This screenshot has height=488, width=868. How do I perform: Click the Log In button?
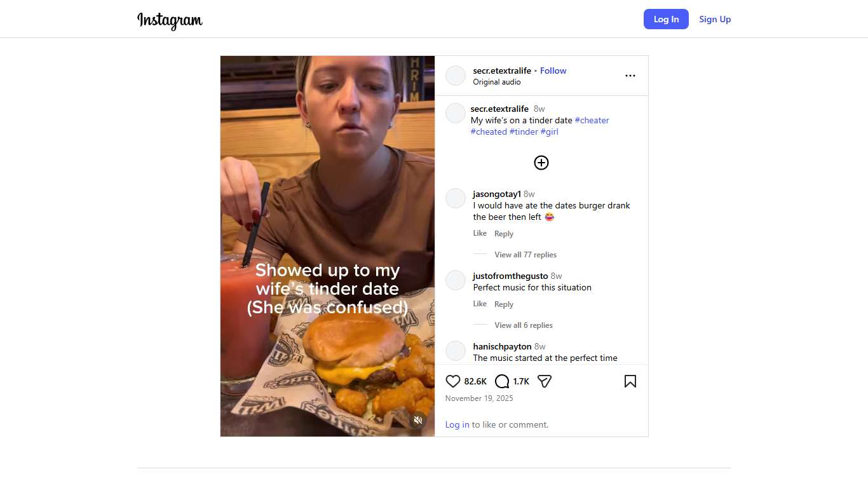(x=666, y=19)
